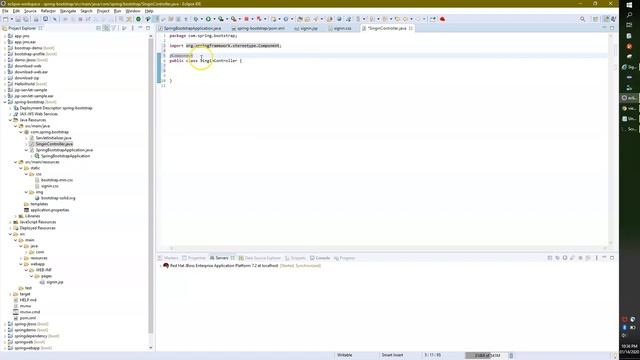Open the Source menu
The height and width of the screenshot is (360, 640).
[x=30, y=11]
